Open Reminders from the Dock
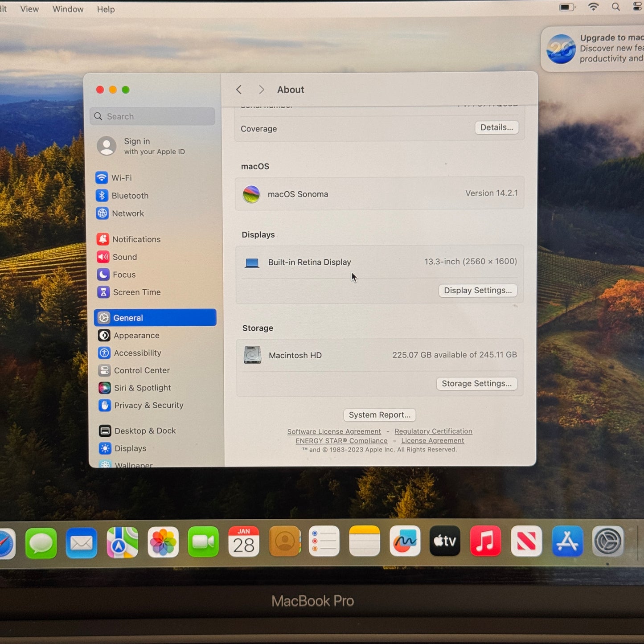644x644 pixels. [324, 541]
